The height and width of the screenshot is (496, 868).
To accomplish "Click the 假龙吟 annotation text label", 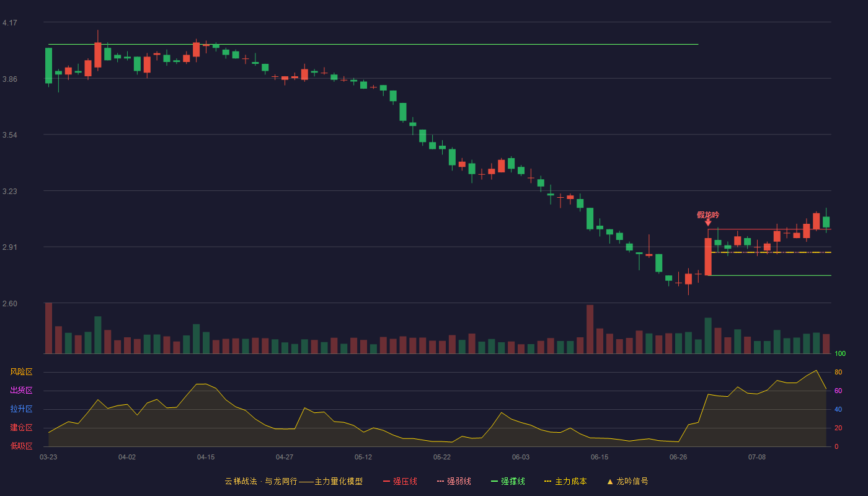I will tap(708, 215).
